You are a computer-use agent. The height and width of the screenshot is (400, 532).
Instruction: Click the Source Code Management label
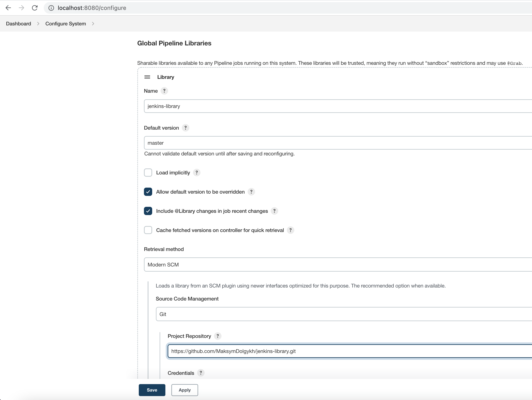click(187, 299)
